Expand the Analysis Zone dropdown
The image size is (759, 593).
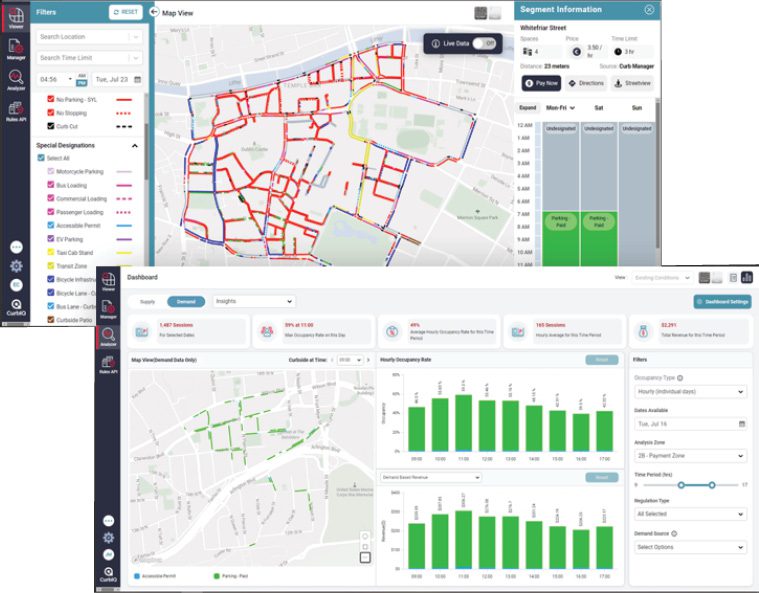[x=689, y=455]
